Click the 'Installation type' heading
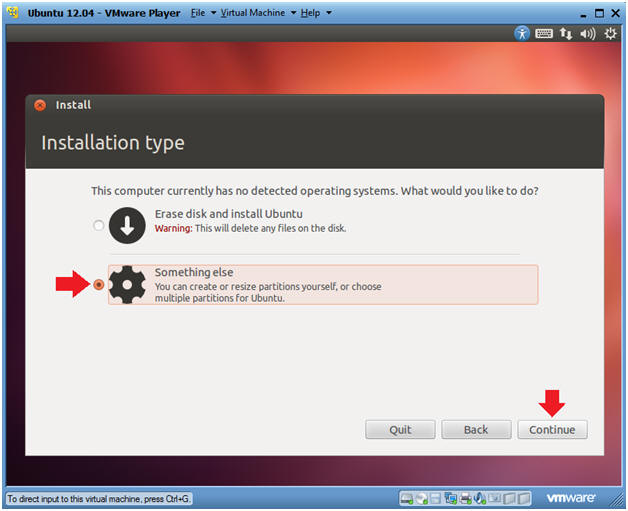The width and height of the screenshot is (628, 511). click(x=113, y=143)
